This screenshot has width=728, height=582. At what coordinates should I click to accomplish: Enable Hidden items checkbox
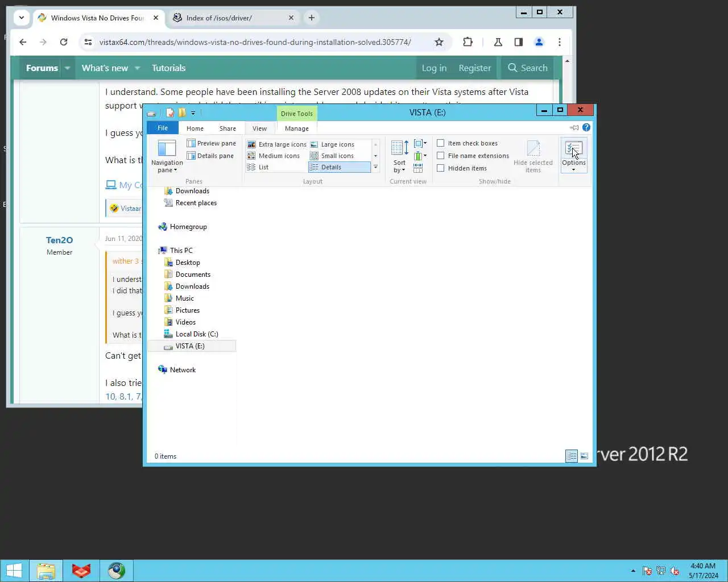(440, 168)
